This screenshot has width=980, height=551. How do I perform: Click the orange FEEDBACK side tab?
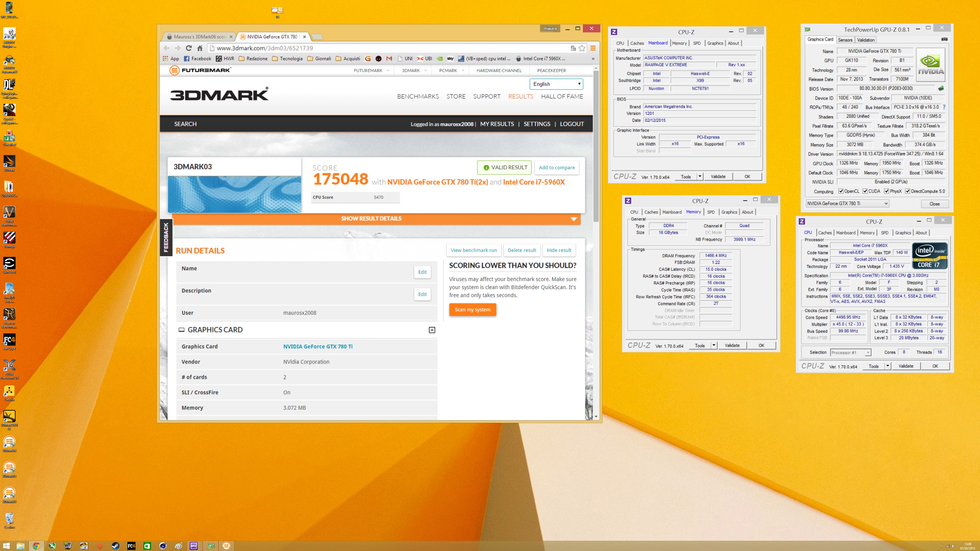tap(166, 237)
